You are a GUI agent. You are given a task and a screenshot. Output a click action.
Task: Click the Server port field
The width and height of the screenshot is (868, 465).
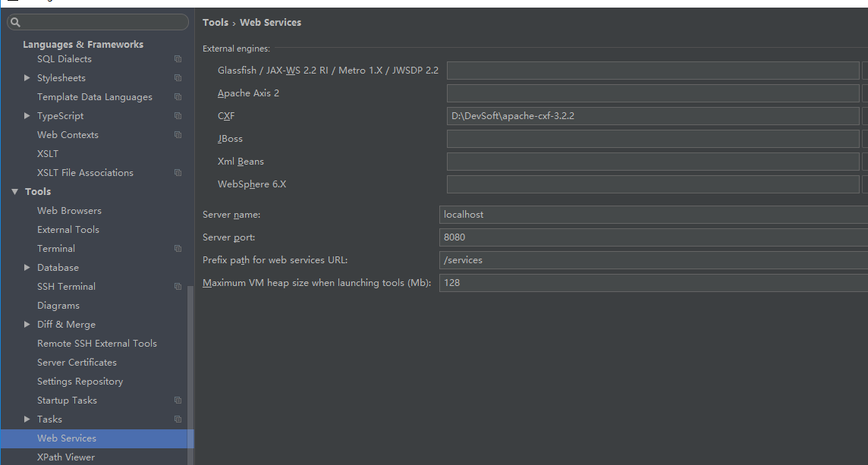[653, 237]
